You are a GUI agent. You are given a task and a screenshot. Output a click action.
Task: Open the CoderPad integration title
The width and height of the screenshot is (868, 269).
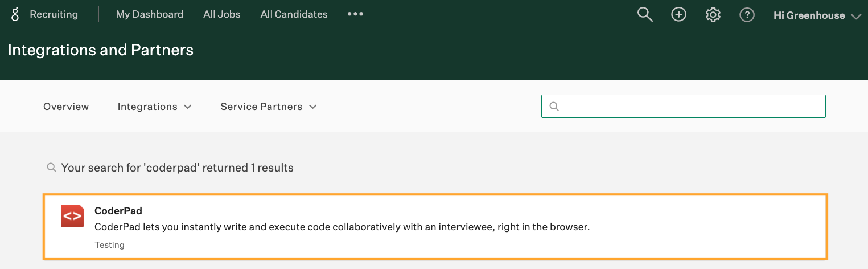118,211
